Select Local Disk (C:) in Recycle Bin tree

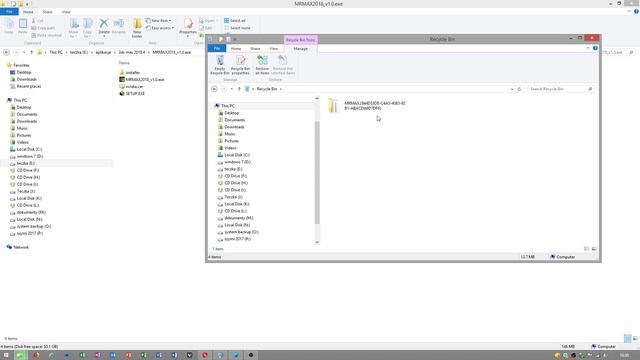[237, 155]
